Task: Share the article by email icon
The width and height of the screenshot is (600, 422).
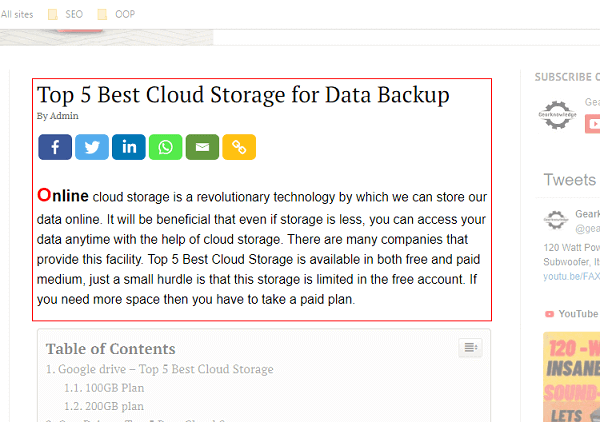Action: click(202, 147)
